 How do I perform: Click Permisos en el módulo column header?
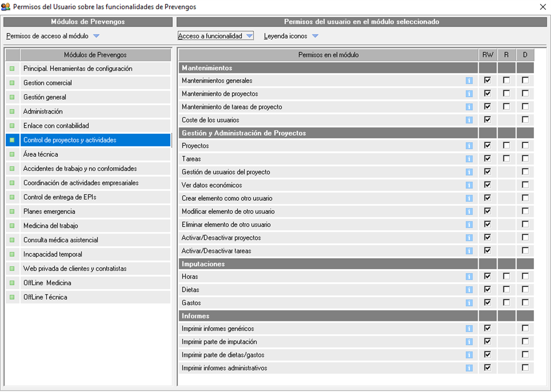(328, 55)
